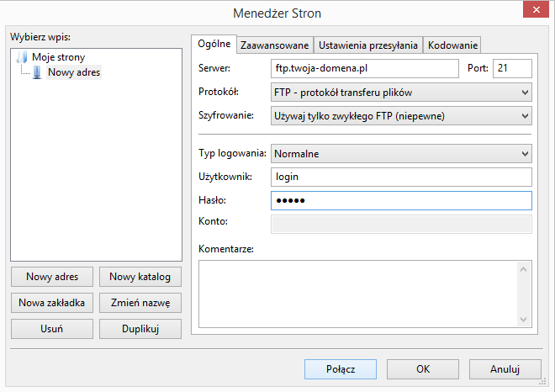Confirm with the OK button
The height and width of the screenshot is (392, 555).
click(x=423, y=369)
